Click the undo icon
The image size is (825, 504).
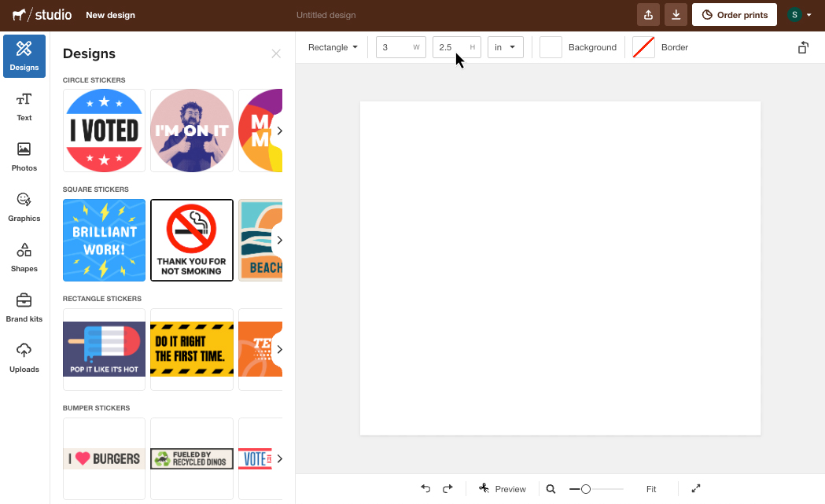click(x=425, y=488)
